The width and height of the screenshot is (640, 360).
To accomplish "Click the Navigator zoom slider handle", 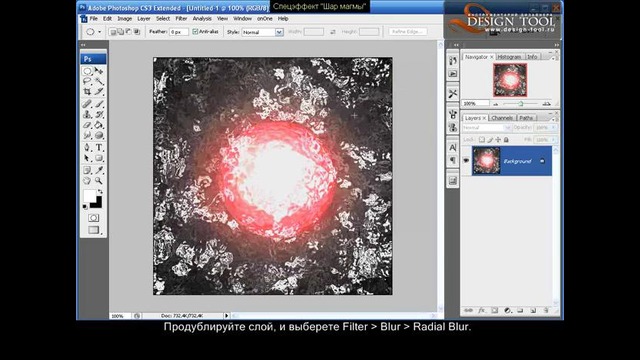I will 521,104.
